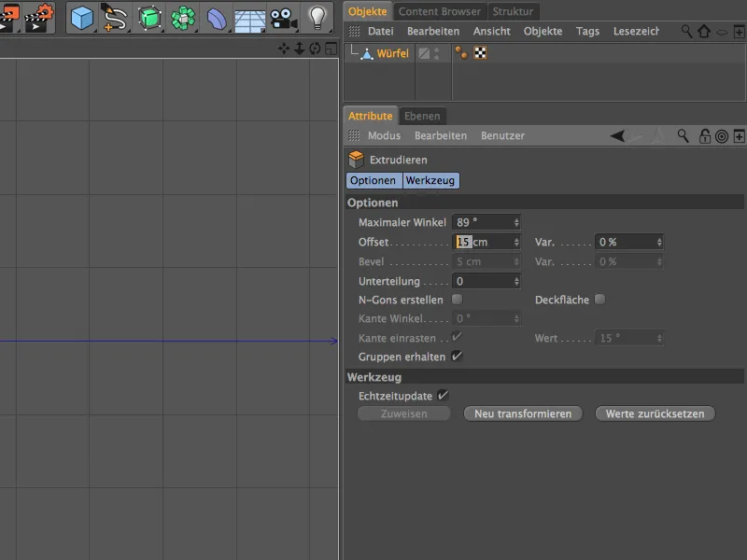Toggle the Echtzeitupdate checkbox
747x560 pixels.
[443, 395]
